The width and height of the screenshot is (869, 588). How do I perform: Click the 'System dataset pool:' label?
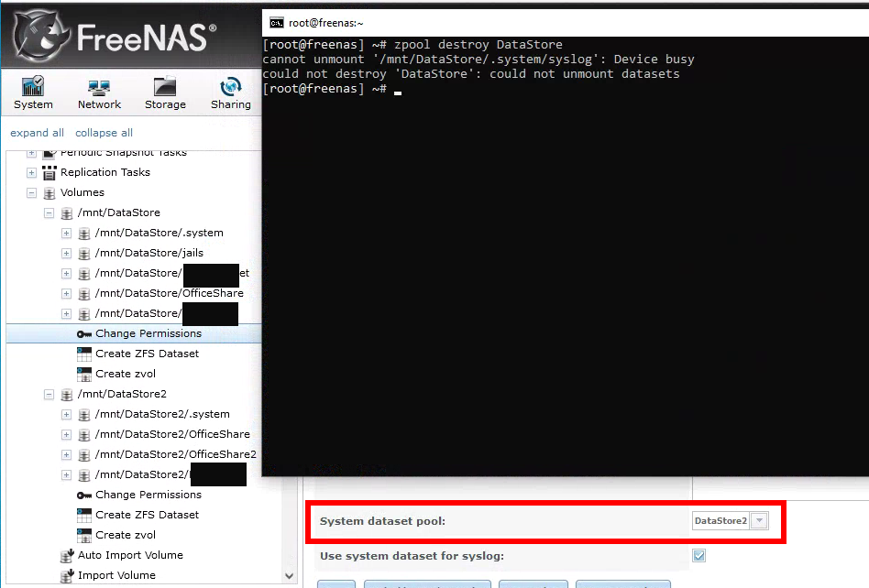tap(382, 521)
